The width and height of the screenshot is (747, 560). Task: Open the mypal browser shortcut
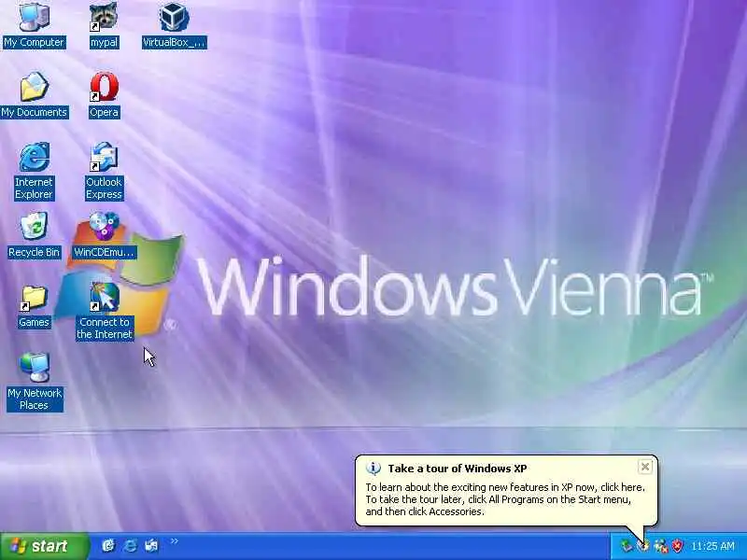[x=104, y=24]
